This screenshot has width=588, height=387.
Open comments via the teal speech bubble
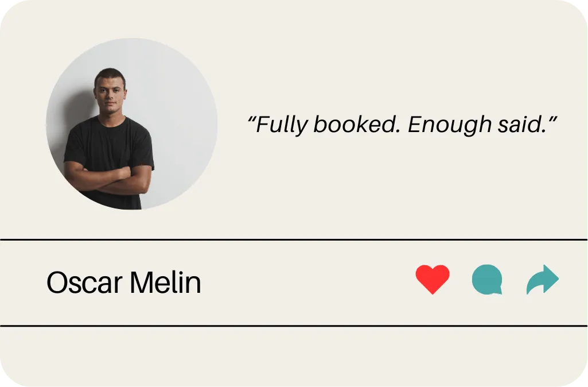(487, 280)
